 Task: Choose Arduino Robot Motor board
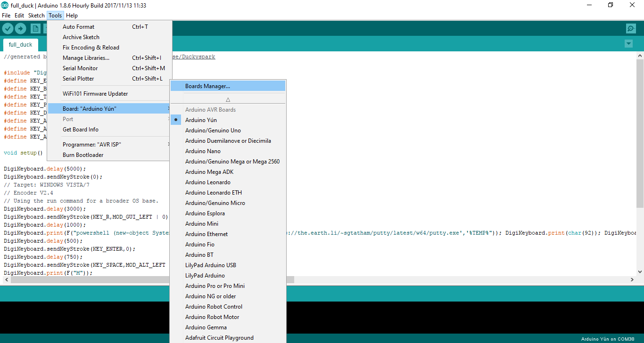click(x=228, y=317)
